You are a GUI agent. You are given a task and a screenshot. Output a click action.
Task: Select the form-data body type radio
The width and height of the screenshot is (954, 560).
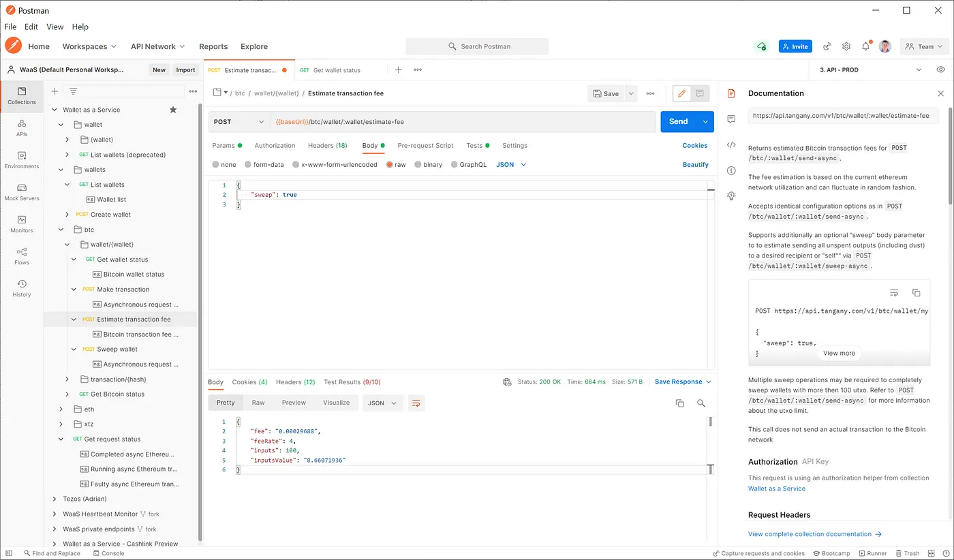click(248, 164)
